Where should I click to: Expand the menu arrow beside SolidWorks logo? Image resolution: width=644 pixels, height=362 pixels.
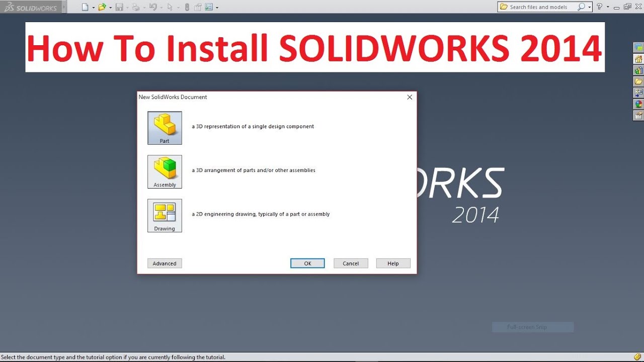tap(64, 7)
